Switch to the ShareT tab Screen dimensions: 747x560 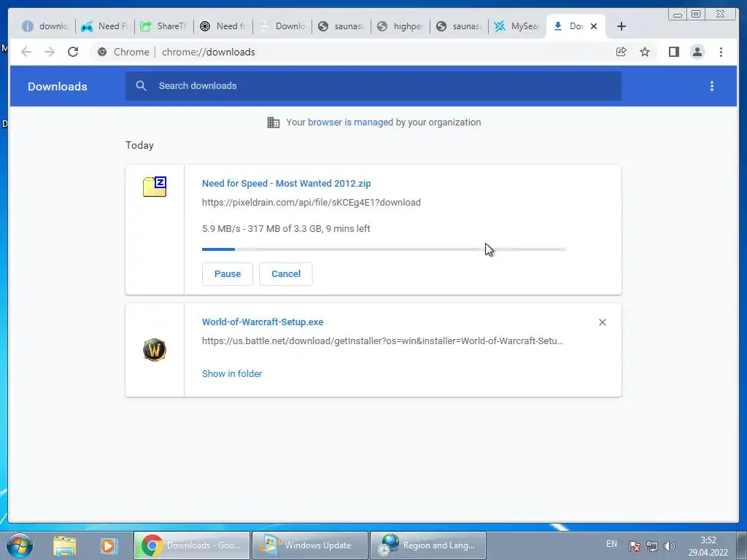tap(164, 26)
